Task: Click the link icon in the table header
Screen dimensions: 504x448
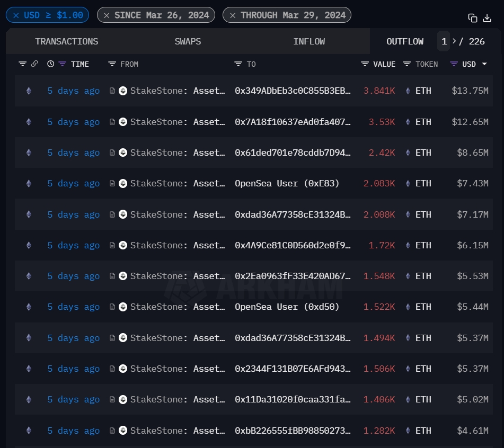Action: (34, 64)
